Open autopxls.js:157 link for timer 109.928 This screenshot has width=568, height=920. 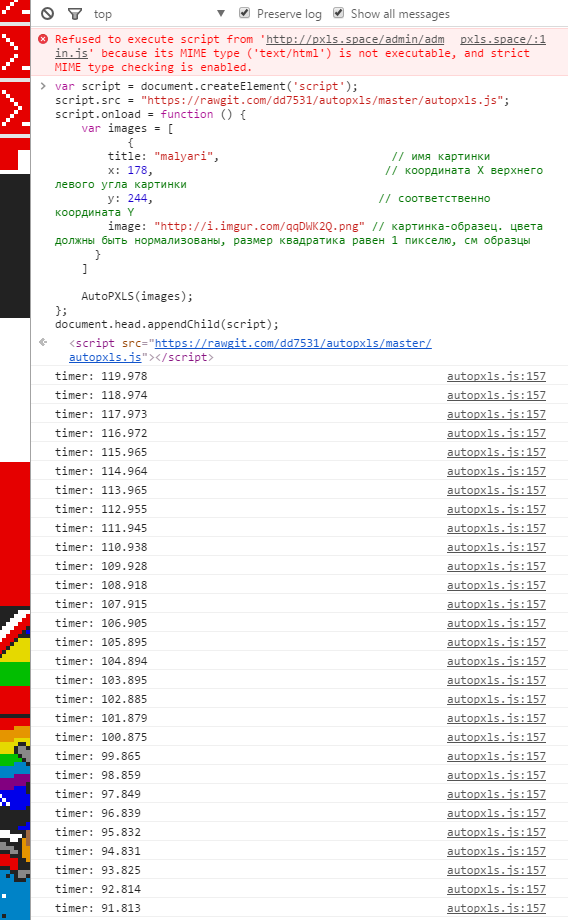(x=496, y=566)
